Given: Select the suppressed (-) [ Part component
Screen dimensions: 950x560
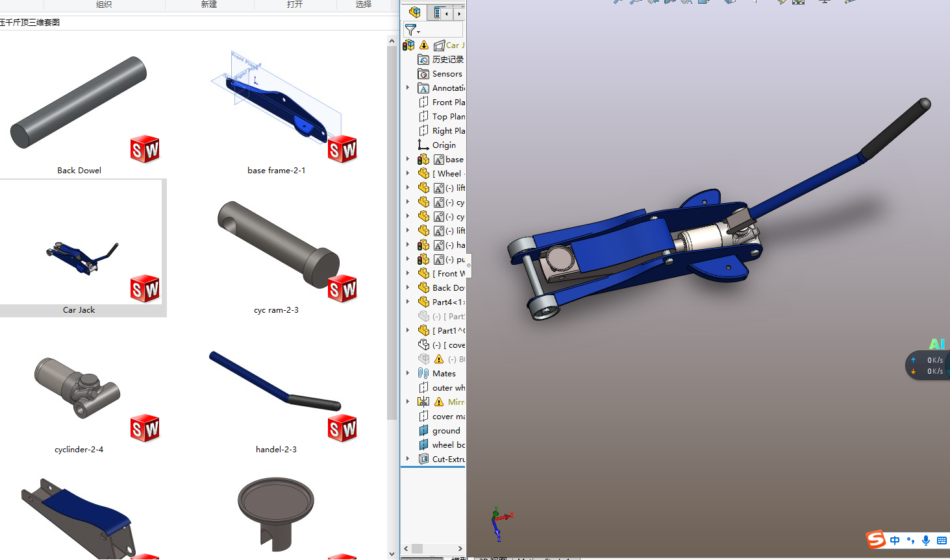Looking at the screenshot, I should pos(442,317).
